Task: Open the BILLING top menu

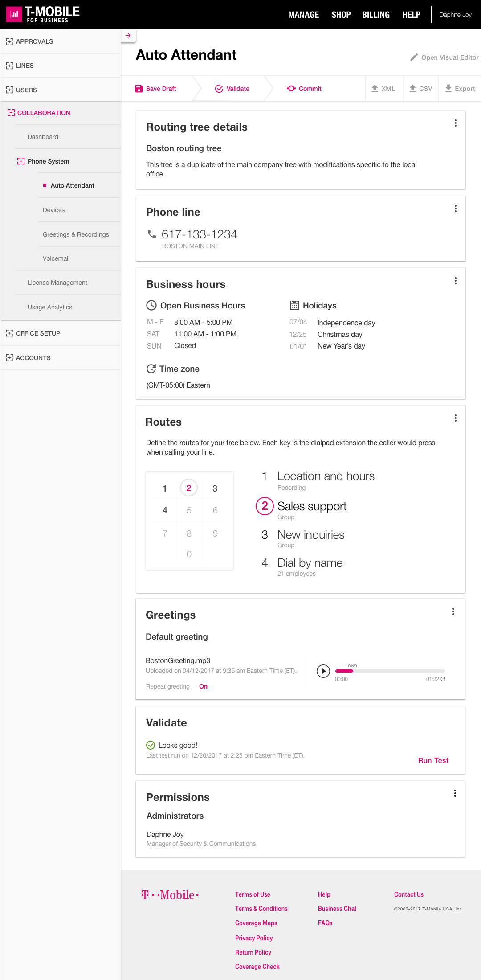Action: tap(376, 15)
